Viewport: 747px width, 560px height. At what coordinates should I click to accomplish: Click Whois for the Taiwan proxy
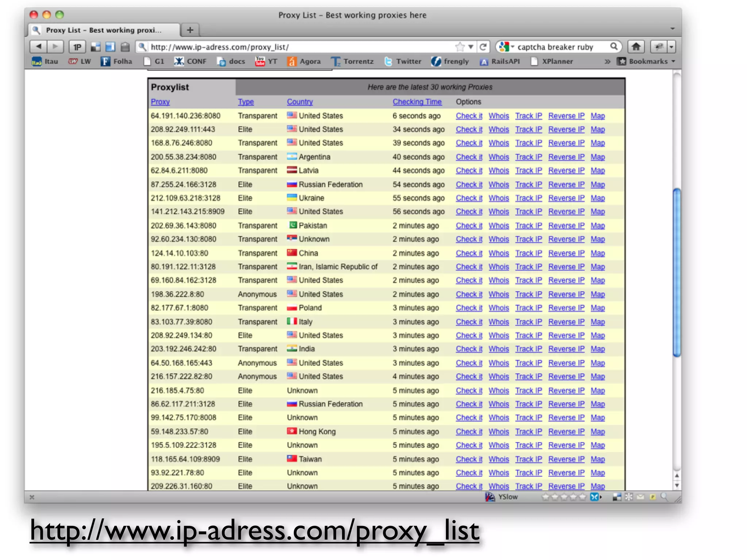coord(499,459)
